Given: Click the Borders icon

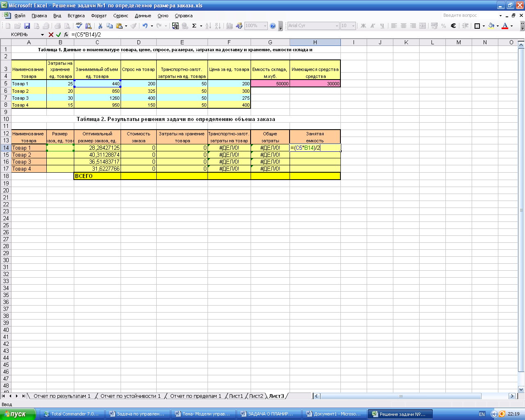Looking at the screenshot, I should pos(477,25).
